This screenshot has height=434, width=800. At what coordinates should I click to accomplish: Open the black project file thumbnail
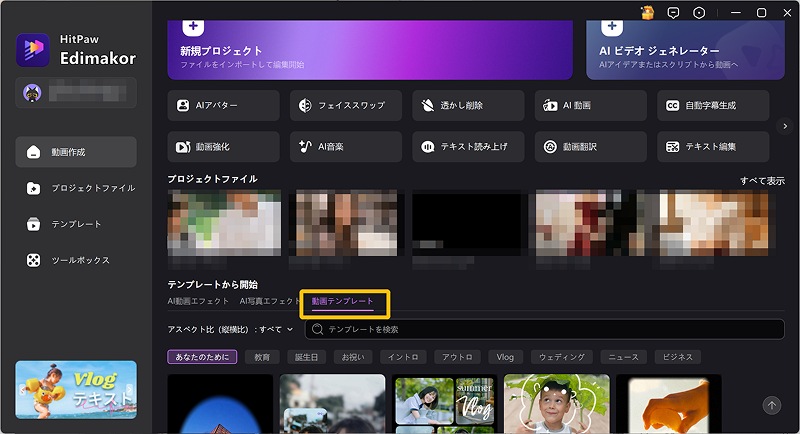coord(468,223)
